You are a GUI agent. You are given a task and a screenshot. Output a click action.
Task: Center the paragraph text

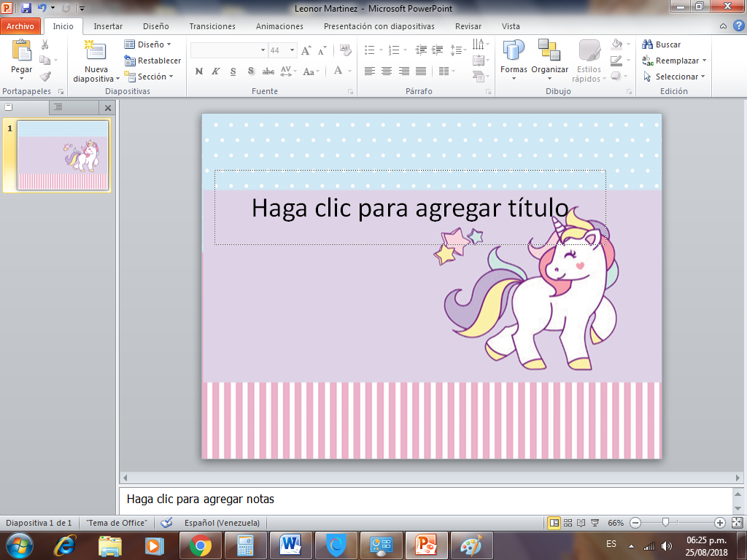[387, 71]
